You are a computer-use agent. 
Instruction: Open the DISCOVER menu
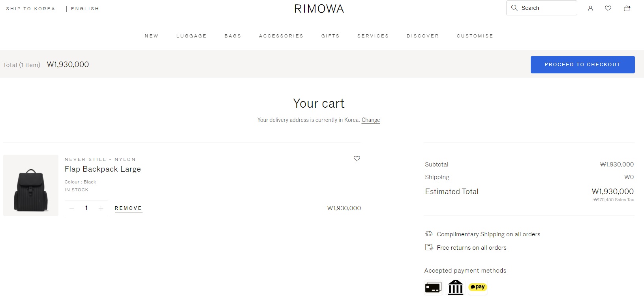423,36
